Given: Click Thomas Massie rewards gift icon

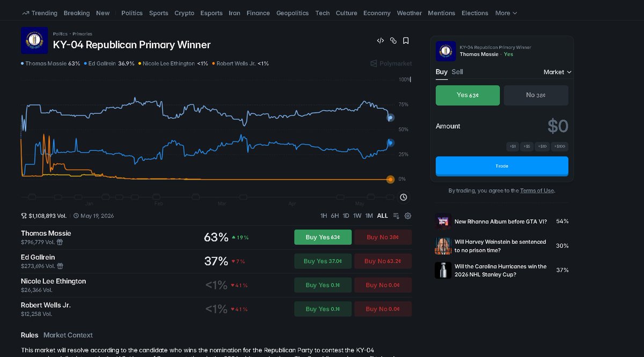Looking at the screenshot, I should [60, 242].
